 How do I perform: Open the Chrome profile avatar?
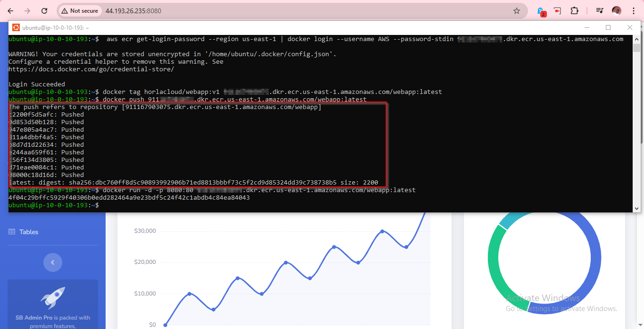617,10
